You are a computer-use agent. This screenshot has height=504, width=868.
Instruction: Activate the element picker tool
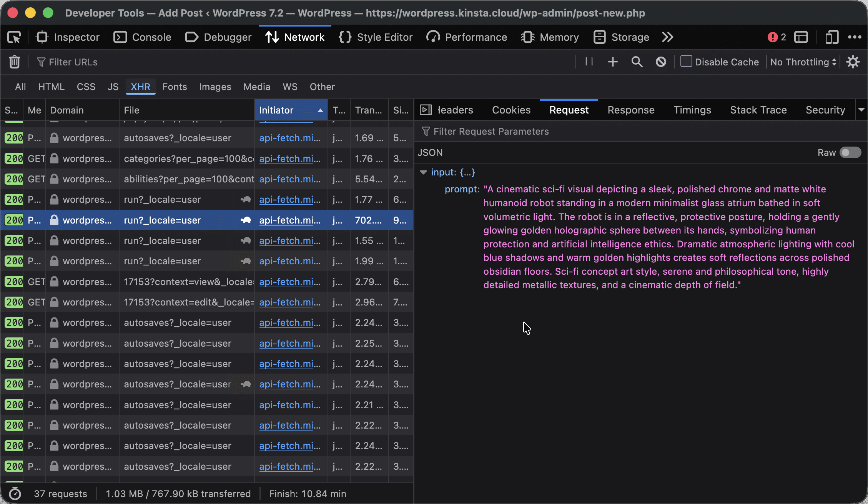[14, 37]
